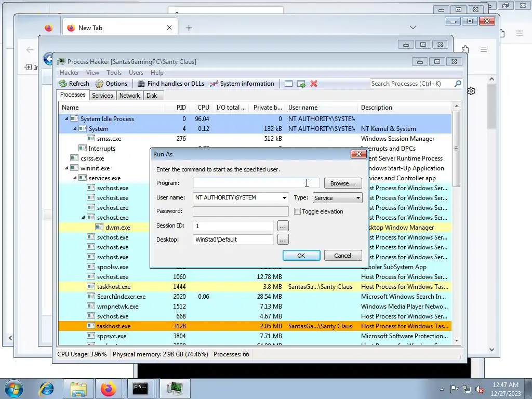Click the find window and thread icon
The height and width of the screenshot is (399, 532).
[301, 84]
